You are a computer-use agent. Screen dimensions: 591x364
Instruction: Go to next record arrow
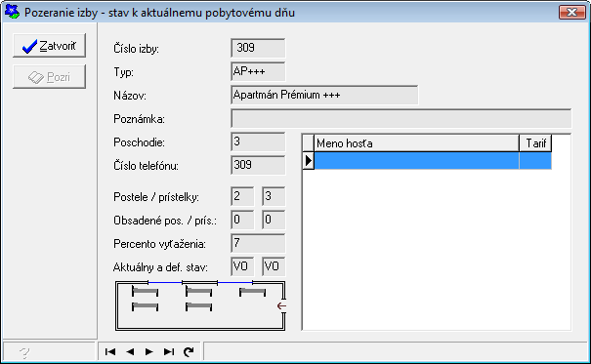(x=149, y=351)
